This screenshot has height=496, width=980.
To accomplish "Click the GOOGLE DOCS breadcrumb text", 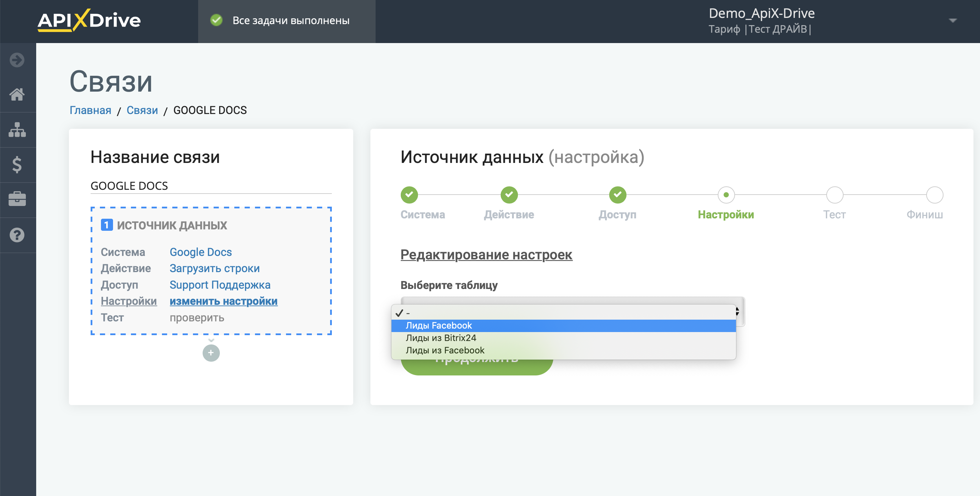I will pos(210,110).
